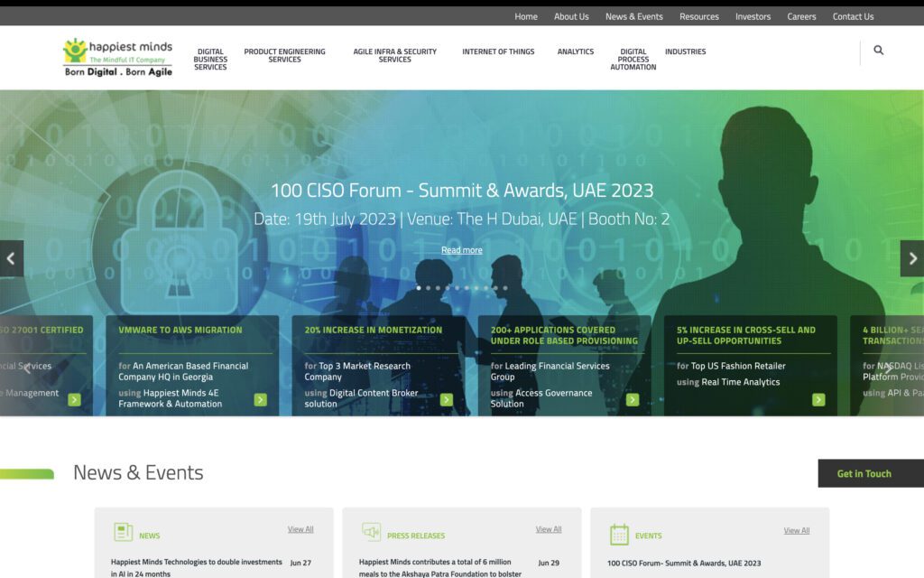Open the search magnifier icon
The height and width of the screenshot is (578, 924).
(x=878, y=51)
